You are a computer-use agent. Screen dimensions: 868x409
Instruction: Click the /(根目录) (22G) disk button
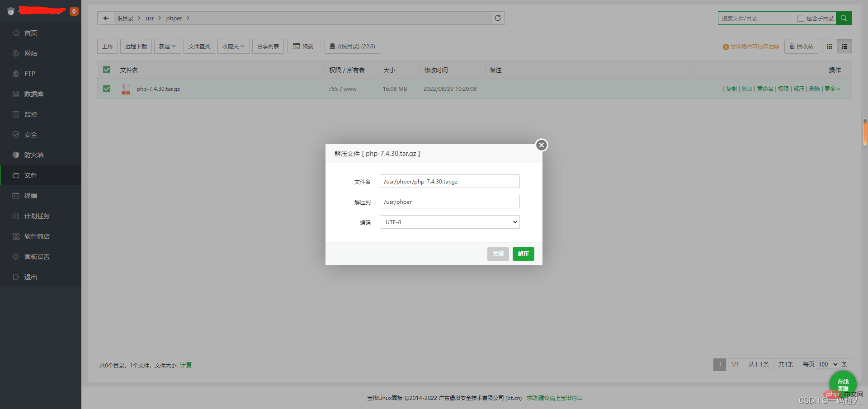352,46
